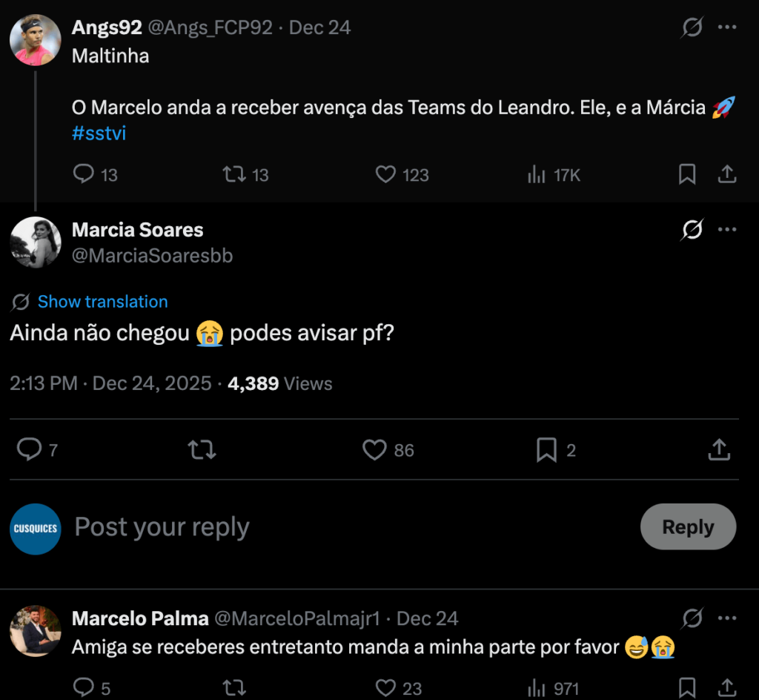Screen dimensions: 759x700
Task: Open Grok icon on Angs92's post
Action: click(692, 28)
